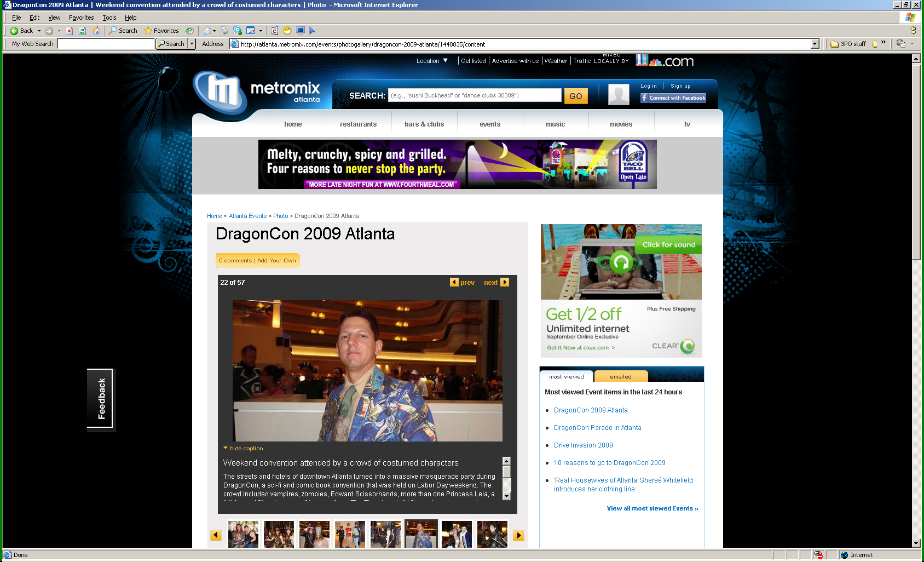Screen dimensions: 924x562
Task: Open the View menu
Action: click(54, 18)
